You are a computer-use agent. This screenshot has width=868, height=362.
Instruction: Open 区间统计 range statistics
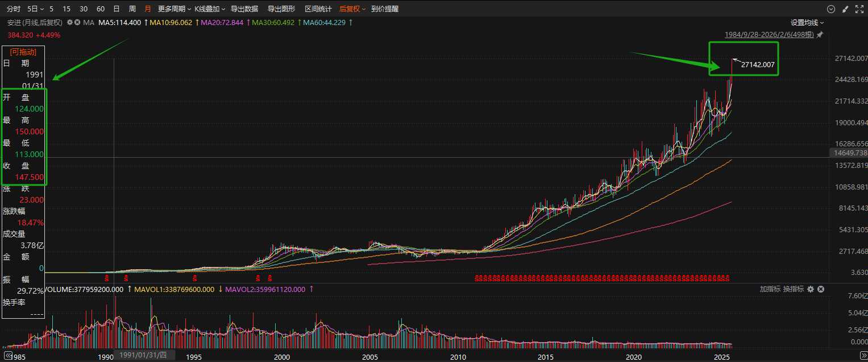tap(318, 9)
